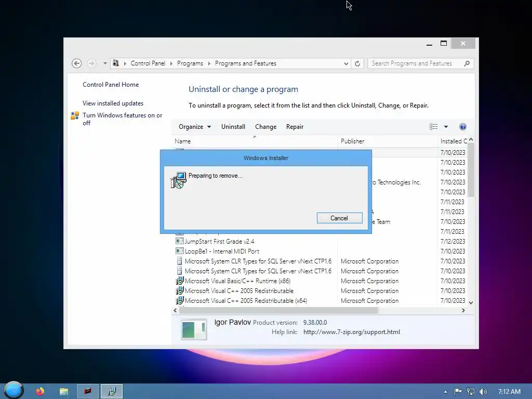Open the Start orb
The width and height of the screenshot is (532, 399).
coord(13,391)
